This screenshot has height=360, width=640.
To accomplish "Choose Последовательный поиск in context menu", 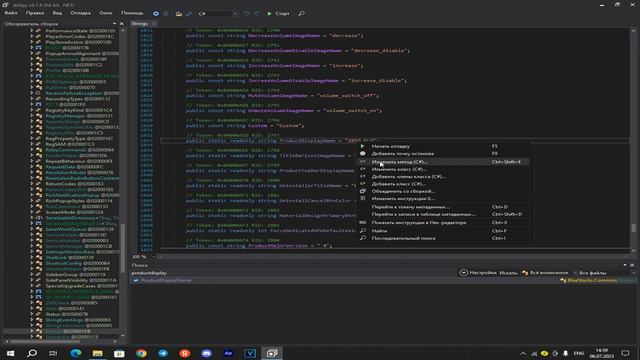I will pos(444,238).
